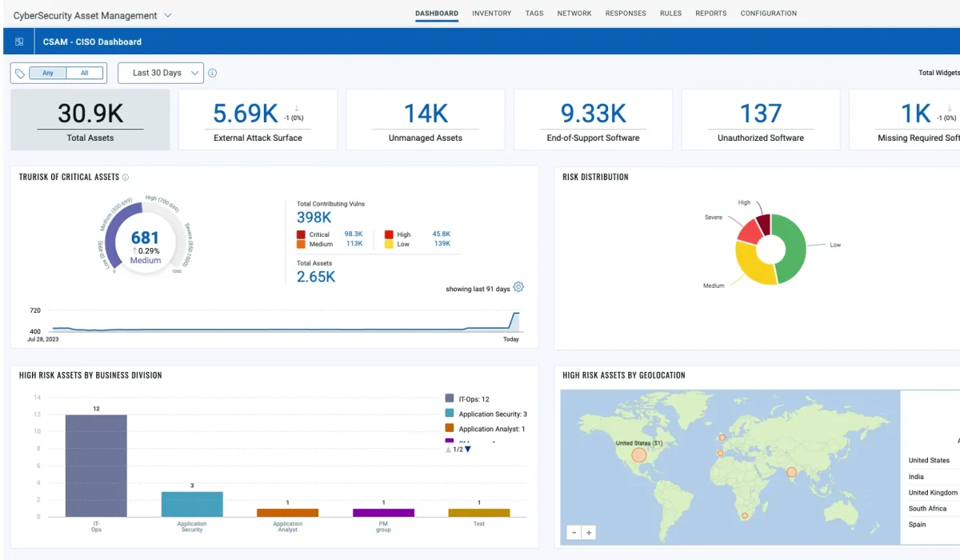The width and height of the screenshot is (960, 560).
Task: Switch tag matching to All
Action: (x=81, y=72)
